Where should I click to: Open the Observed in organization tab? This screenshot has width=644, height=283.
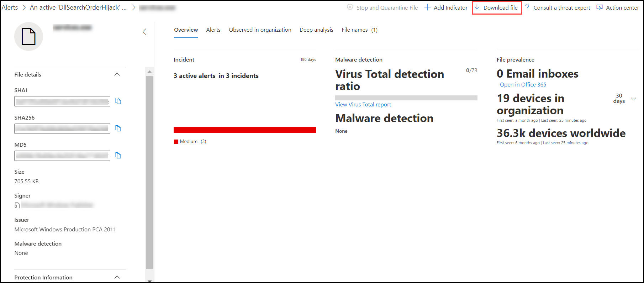[x=260, y=30]
